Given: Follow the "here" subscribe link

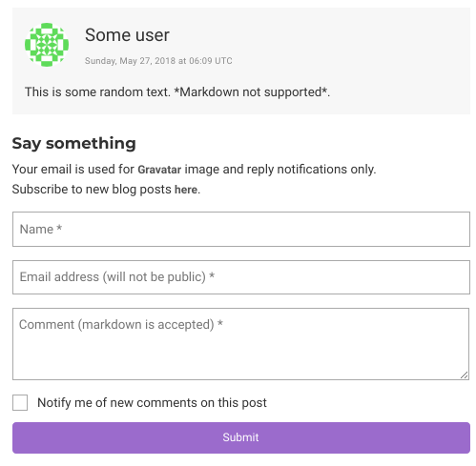Looking at the screenshot, I should [186, 190].
